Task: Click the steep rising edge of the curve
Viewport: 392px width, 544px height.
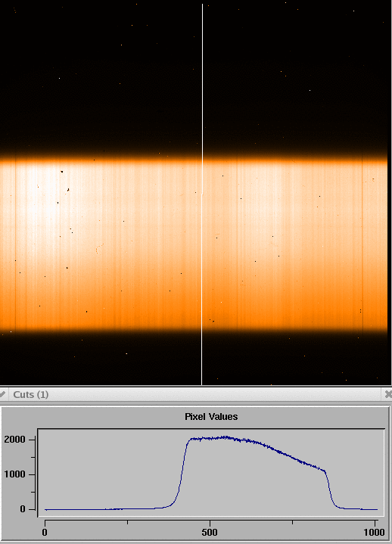Action: pos(182,472)
